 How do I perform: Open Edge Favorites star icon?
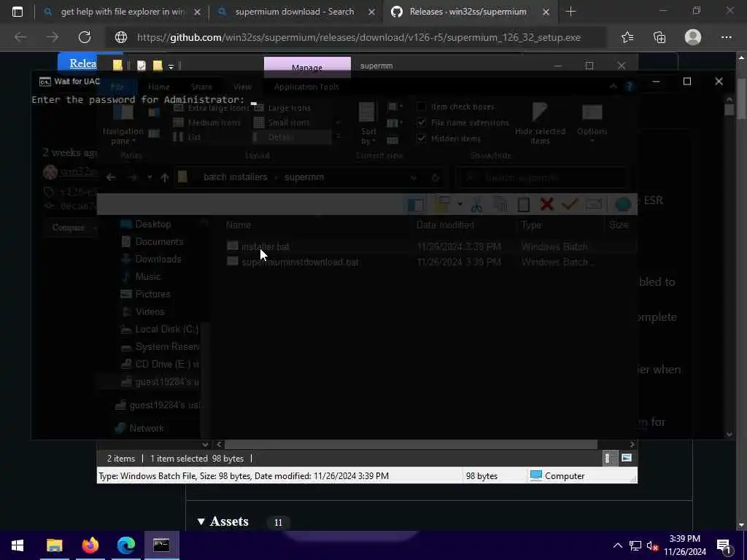click(x=627, y=37)
